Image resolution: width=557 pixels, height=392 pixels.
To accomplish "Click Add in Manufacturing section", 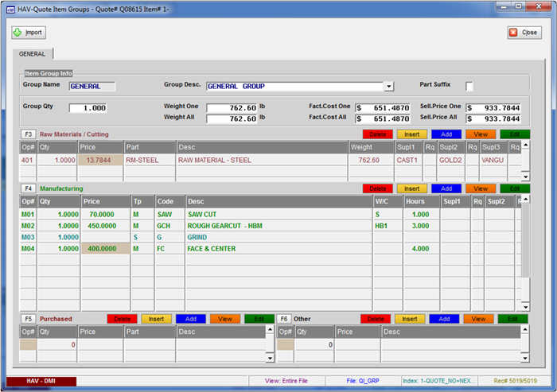I will pos(446,188).
